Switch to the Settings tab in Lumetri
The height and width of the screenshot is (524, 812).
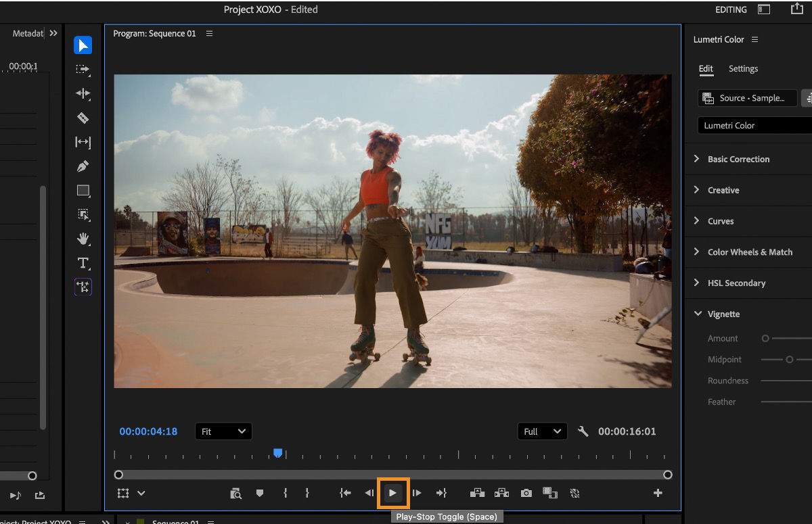point(743,69)
